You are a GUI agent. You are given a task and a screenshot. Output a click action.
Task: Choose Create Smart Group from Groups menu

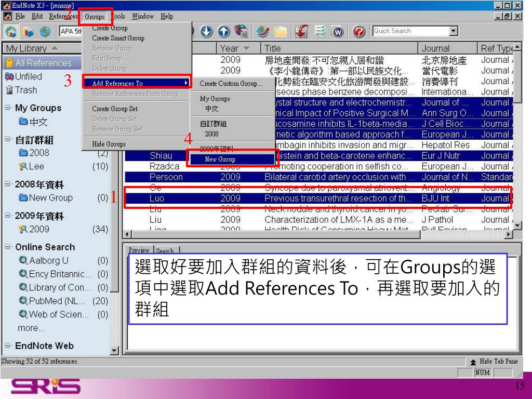pos(118,38)
